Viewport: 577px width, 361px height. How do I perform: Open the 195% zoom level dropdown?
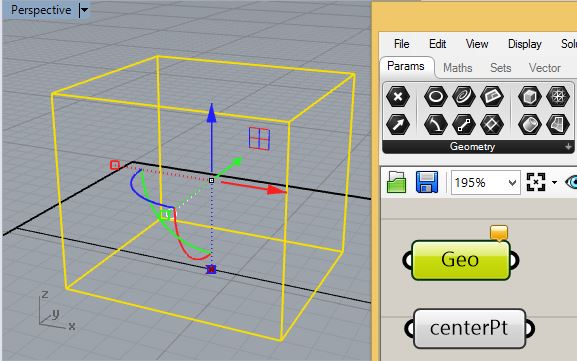[512, 183]
